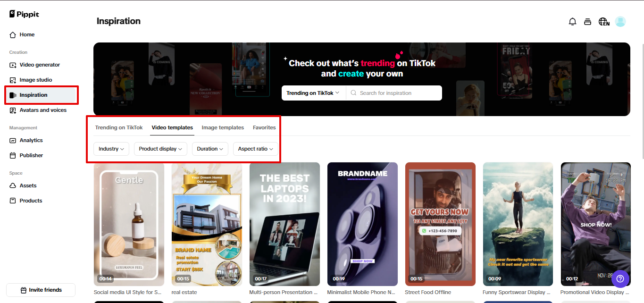Switch to Image templates tab
Screen dimensions: 644x303
[223, 127]
